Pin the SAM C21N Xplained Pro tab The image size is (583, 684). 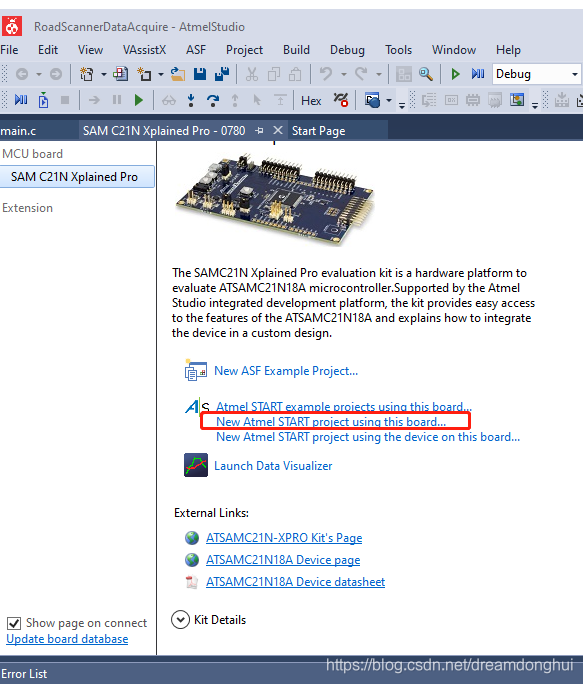click(x=260, y=130)
